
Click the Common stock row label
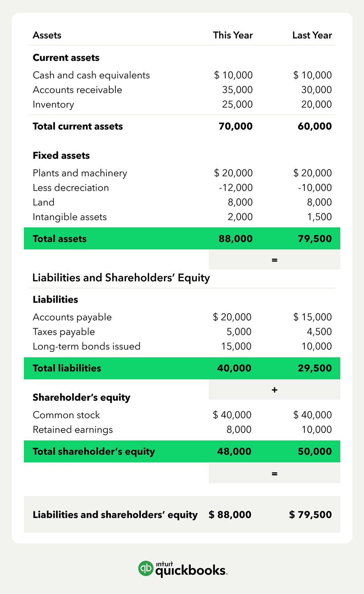(66, 415)
